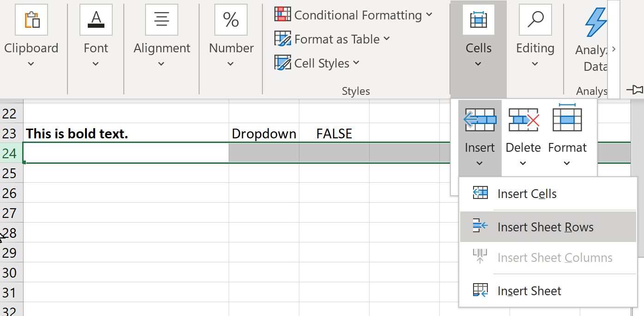Open the Insert dropdown arrow
This screenshot has height=316, width=644.
(480, 163)
